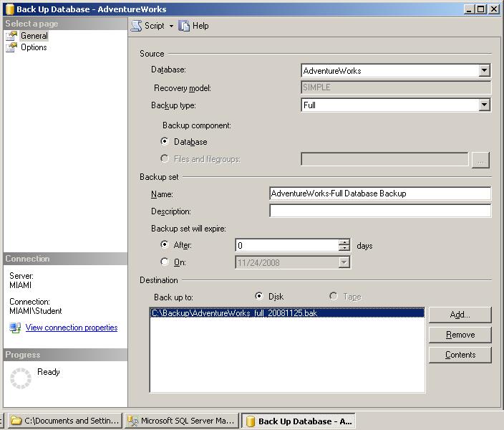Click the Contents button
The height and width of the screenshot is (430, 504).
[460, 355]
